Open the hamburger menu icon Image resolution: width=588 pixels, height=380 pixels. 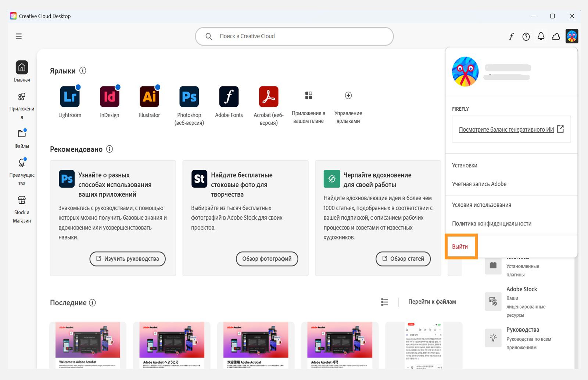coord(19,36)
